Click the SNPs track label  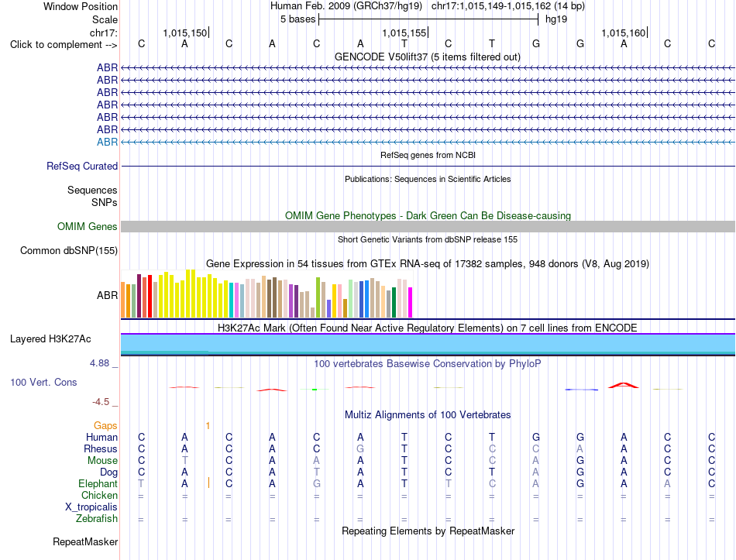(105, 202)
